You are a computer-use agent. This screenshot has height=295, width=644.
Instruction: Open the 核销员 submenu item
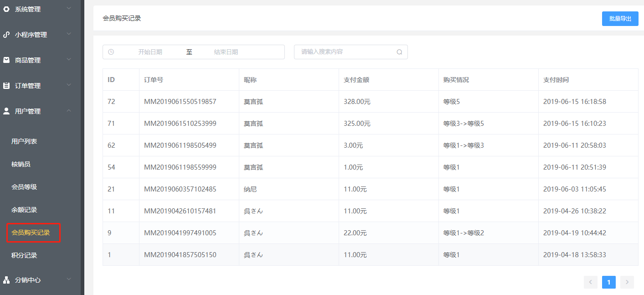coord(21,164)
